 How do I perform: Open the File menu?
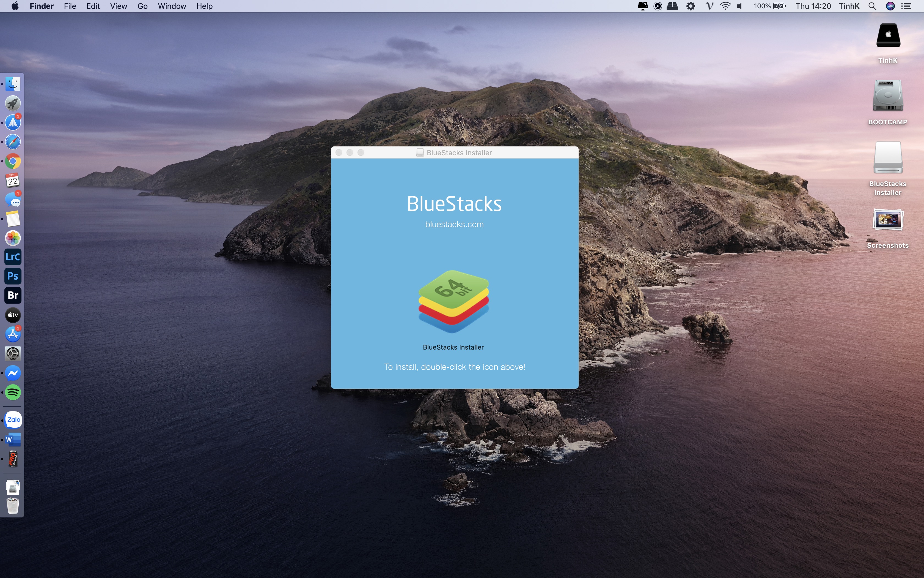pyautogui.click(x=70, y=6)
